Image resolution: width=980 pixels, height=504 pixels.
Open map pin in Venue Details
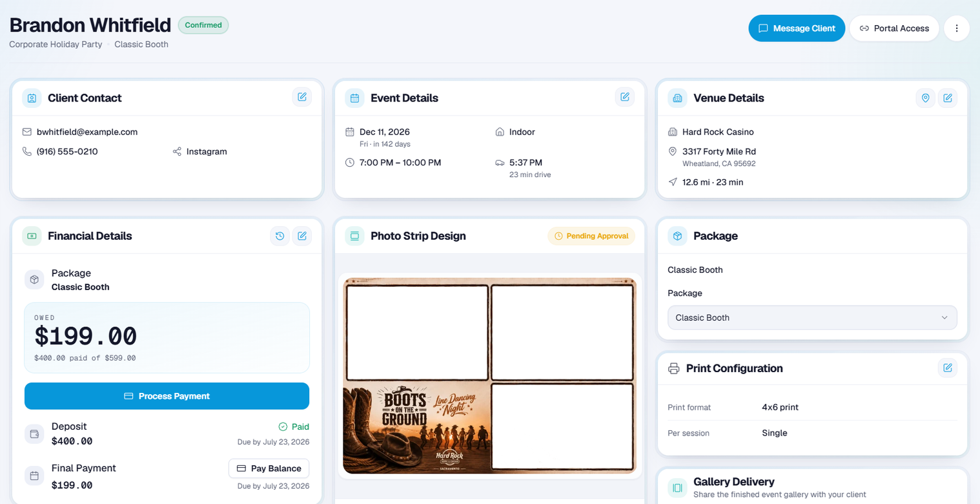(x=926, y=98)
